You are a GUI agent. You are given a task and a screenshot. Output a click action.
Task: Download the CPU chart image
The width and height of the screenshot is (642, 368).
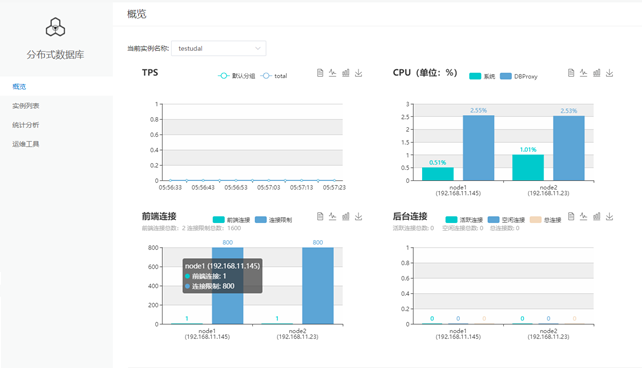(609, 73)
